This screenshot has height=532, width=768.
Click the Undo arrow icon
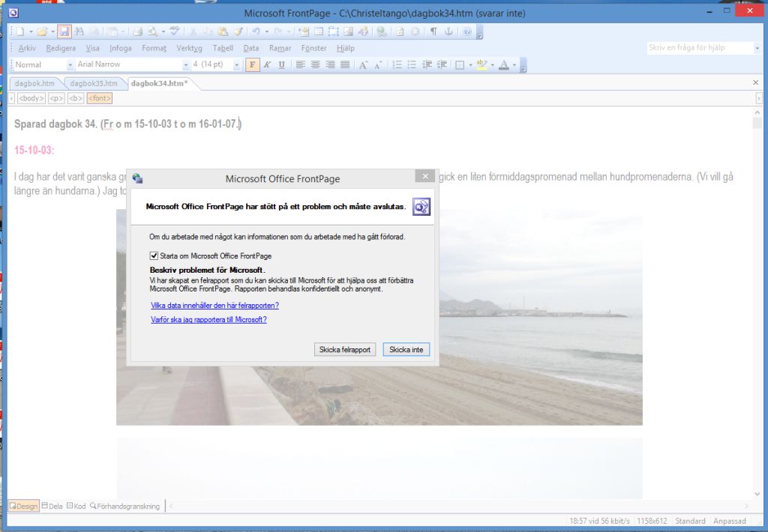point(256,31)
